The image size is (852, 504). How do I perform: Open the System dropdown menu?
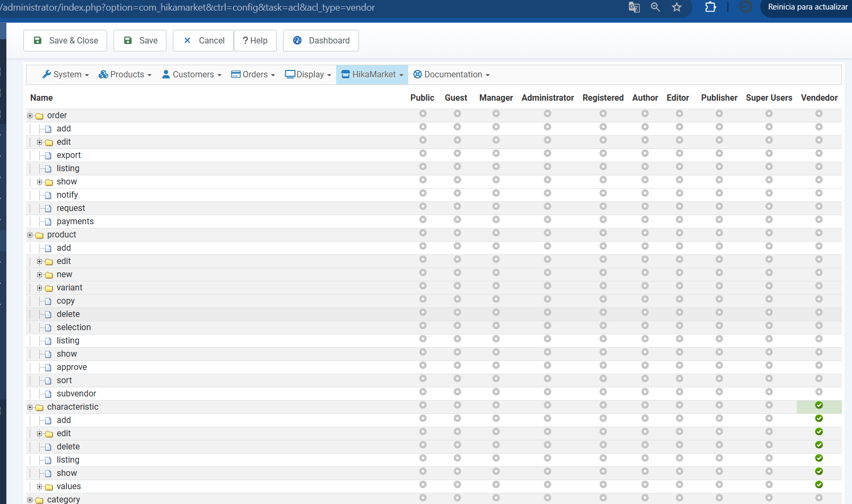(x=66, y=75)
